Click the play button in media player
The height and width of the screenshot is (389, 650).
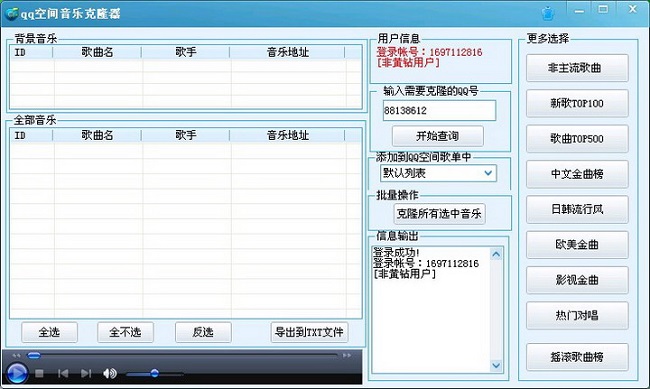click(x=17, y=373)
